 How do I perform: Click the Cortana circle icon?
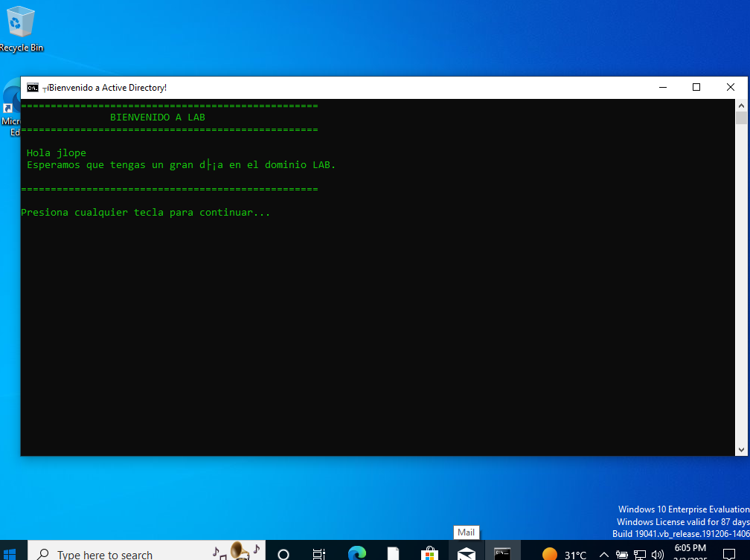click(x=283, y=554)
